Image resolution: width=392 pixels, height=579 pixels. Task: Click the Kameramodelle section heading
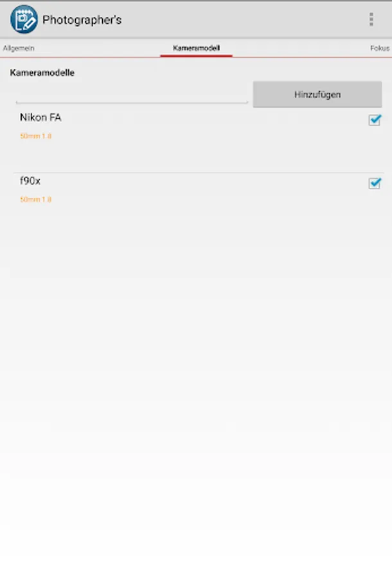point(42,73)
